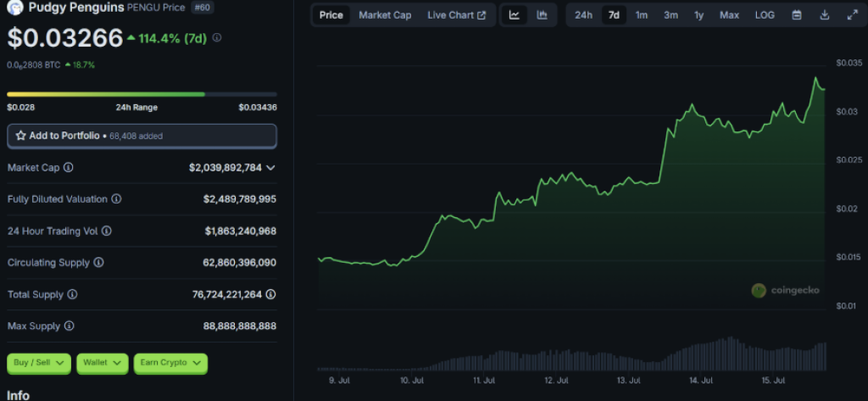Viewport: 868px width, 401px height.
Task: Click the $2,489,789,995 valuation value
Action: (240, 199)
